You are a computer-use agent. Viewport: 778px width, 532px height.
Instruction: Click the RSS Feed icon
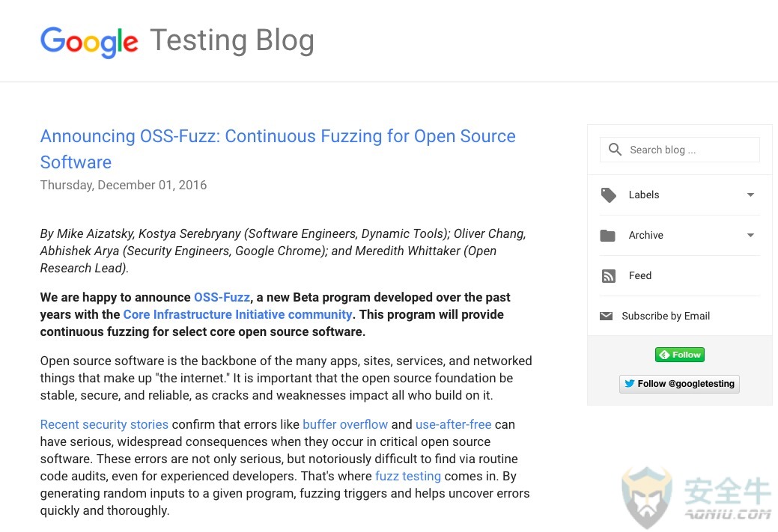point(608,275)
